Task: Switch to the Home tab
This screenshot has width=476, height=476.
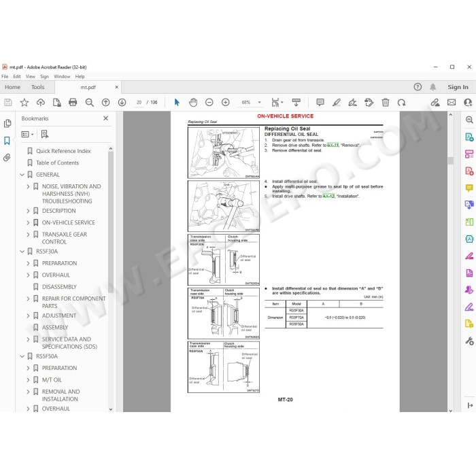Action: (x=12, y=87)
